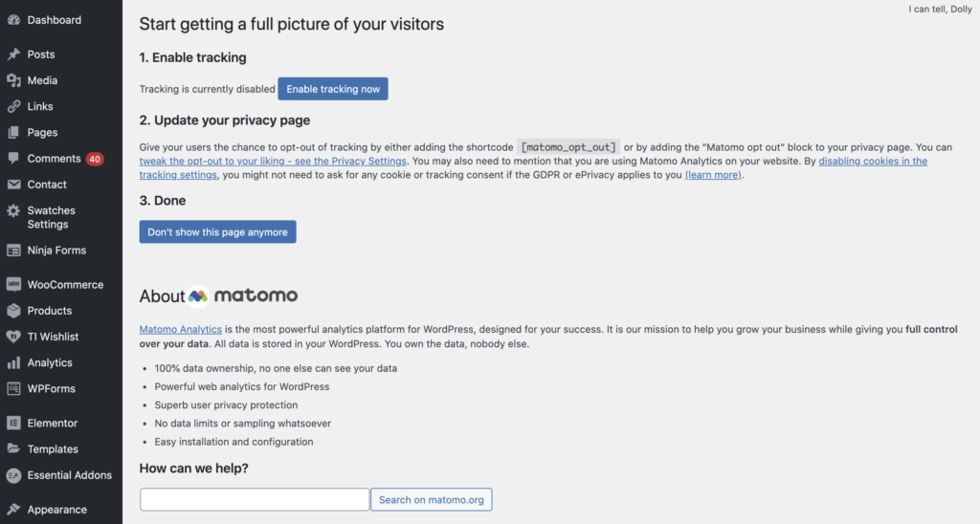Screen dimensions: 980x524
Task: Select the Comments speech bubble icon
Action: pyautogui.click(x=13, y=159)
